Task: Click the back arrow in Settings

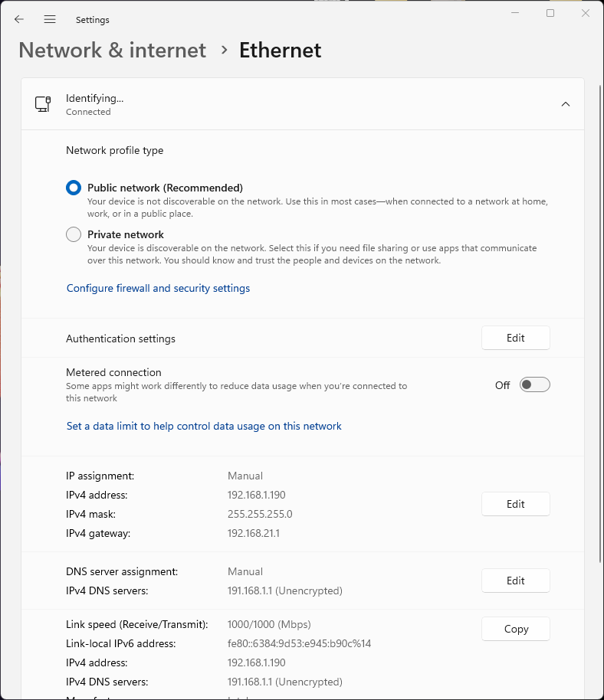Action: pos(19,19)
